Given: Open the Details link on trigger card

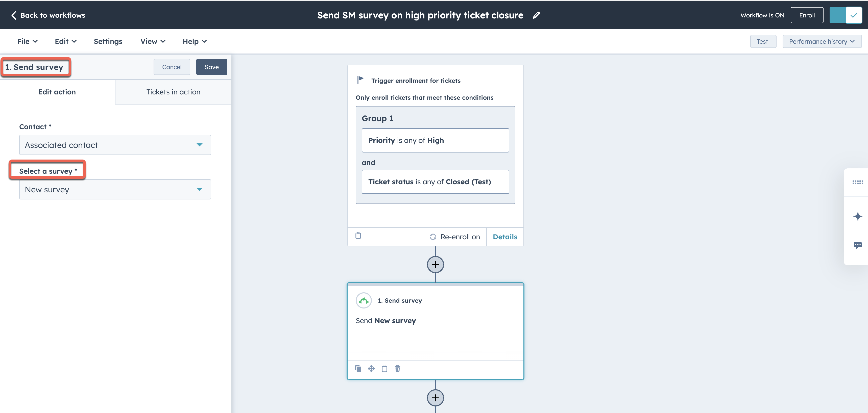Looking at the screenshot, I should [505, 237].
